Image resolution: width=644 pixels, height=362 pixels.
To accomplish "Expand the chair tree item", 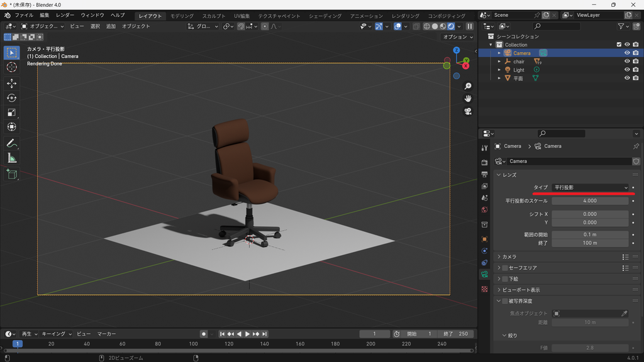I will (x=499, y=62).
